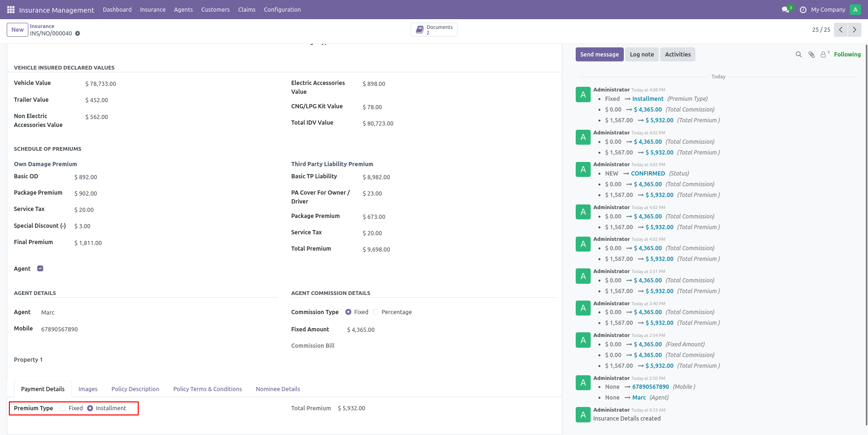Image resolution: width=868 pixels, height=435 pixels.
Task: Open the My Company switcher
Action: (x=828, y=10)
